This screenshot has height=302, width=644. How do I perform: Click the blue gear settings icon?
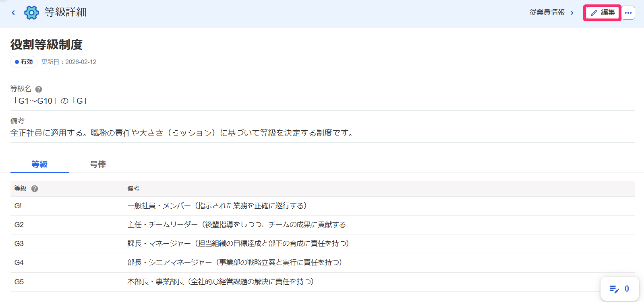click(x=31, y=13)
